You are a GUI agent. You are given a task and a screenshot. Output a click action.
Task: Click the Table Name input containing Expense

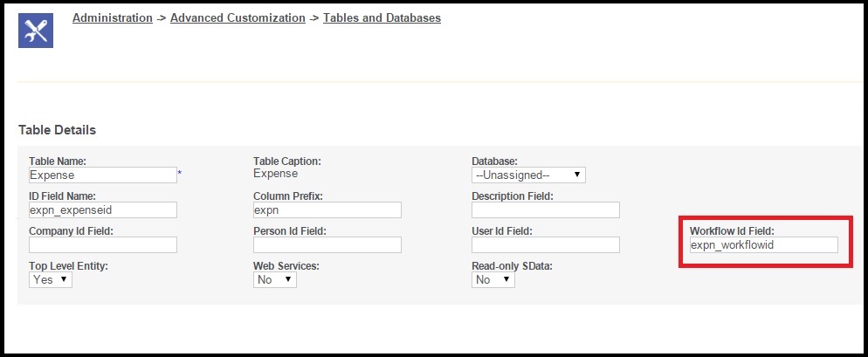click(x=102, y=175)
